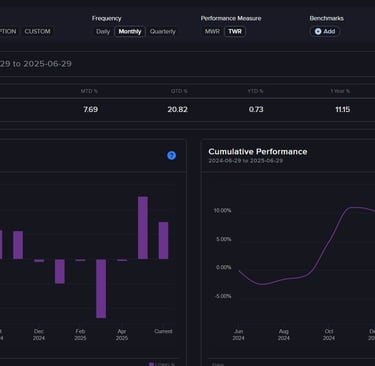Open the CUSTOM period tab
Screen dimensions: 375x366
click(37, 32)
